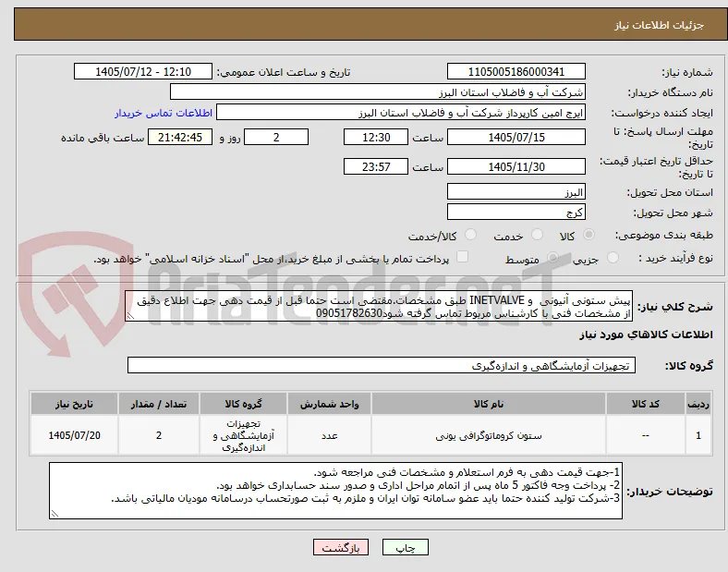Click the اطلاعات کالاهای مورد نیاز section heading
728x572 pixels.
tap(646, 335)
